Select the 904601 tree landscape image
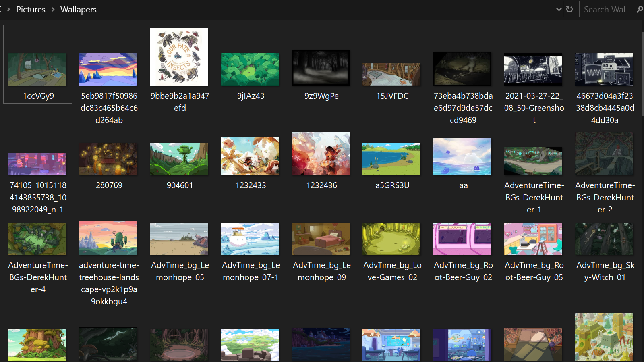Screen dimensions: 644x362 [179, 159]
